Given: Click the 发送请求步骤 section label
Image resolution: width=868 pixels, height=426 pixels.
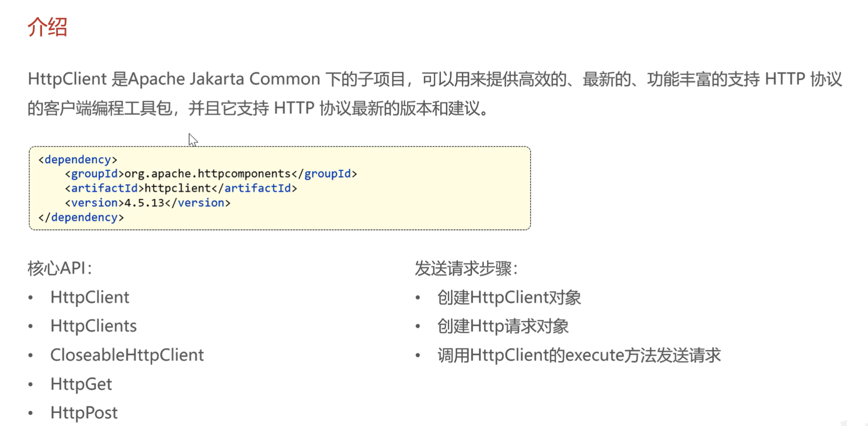Looking at the screenshot, I should [x=466, y=268].
